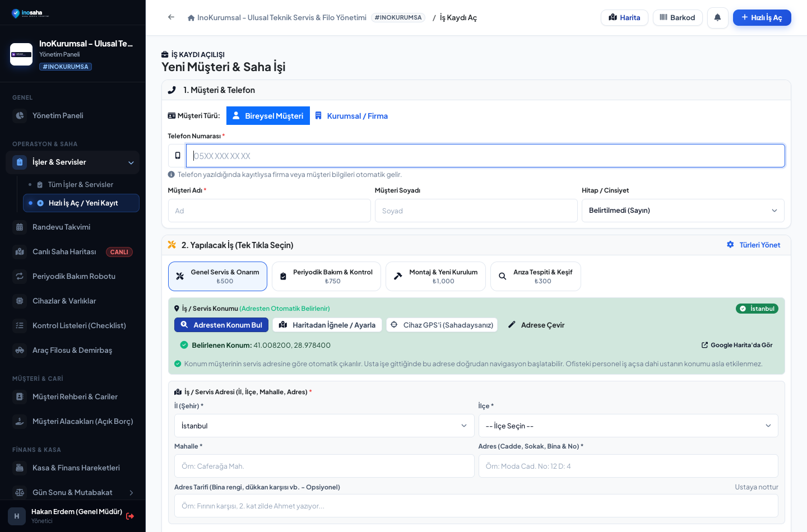Click the Yönetim Paneli sidebar icon
Screen dimensions: 807x532
pos(20,115)
